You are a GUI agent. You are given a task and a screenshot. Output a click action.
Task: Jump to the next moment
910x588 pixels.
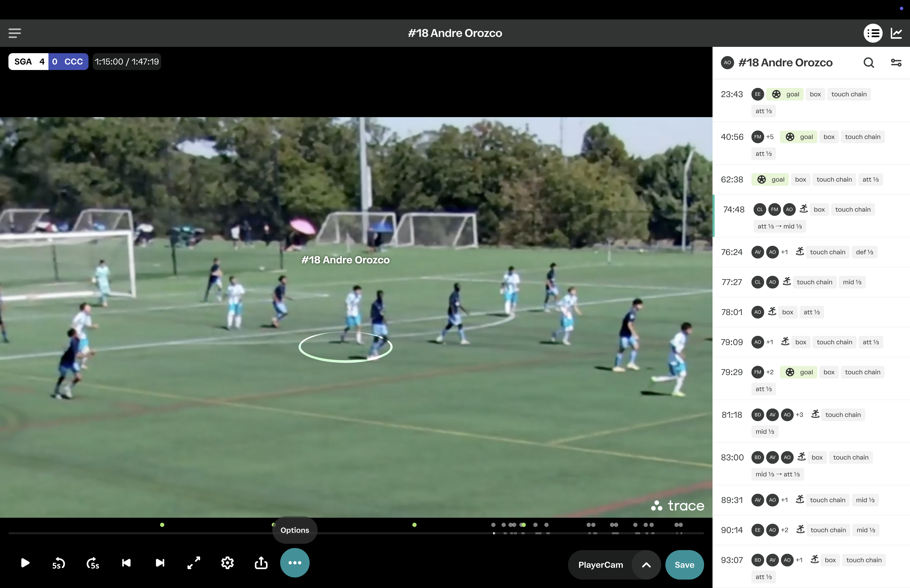click(160, 563)
